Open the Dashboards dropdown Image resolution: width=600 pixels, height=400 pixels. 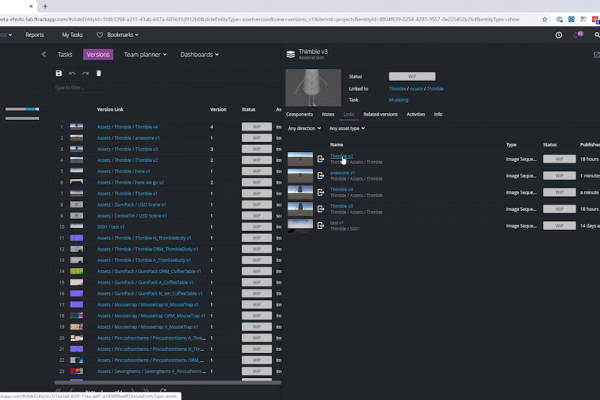[199, 54]
